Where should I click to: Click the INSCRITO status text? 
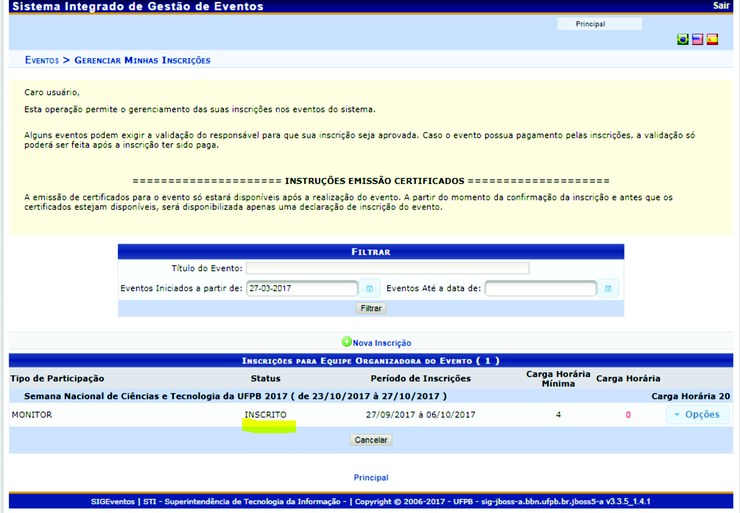(265, 415)
